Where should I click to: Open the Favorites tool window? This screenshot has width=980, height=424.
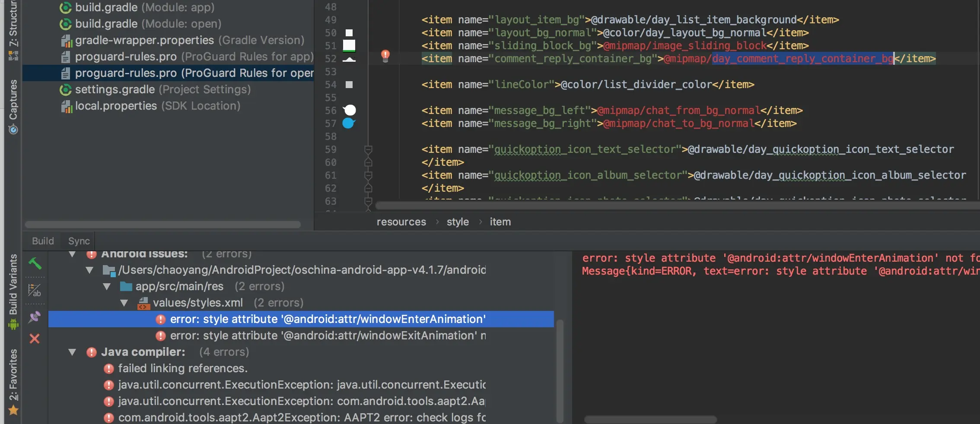[x=13, y=382]
